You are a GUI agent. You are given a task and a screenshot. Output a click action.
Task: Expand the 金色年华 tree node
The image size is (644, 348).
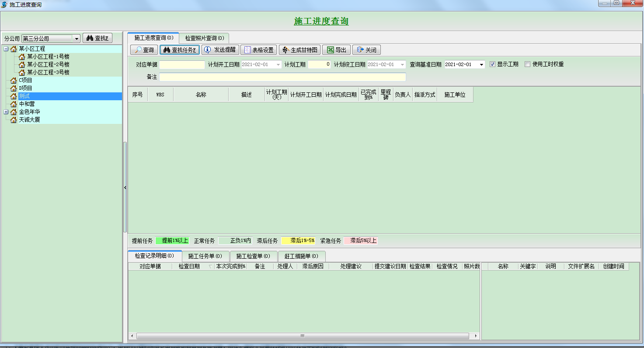6,112
